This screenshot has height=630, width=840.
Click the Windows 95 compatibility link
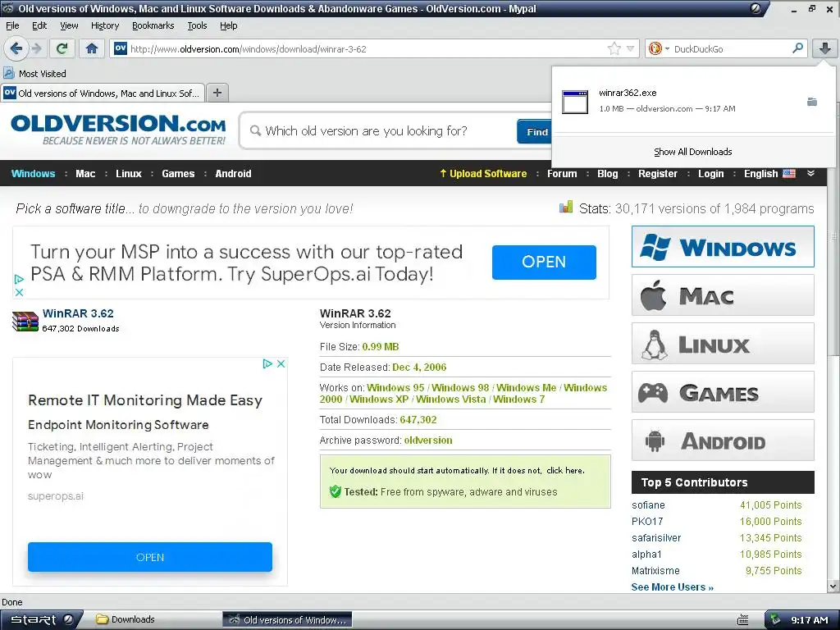click(395, 387)
